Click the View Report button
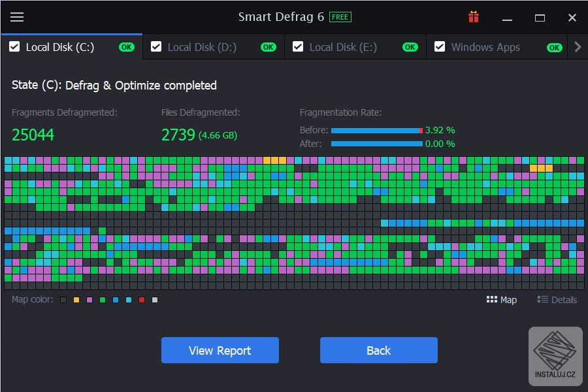 tap(220, 350)
